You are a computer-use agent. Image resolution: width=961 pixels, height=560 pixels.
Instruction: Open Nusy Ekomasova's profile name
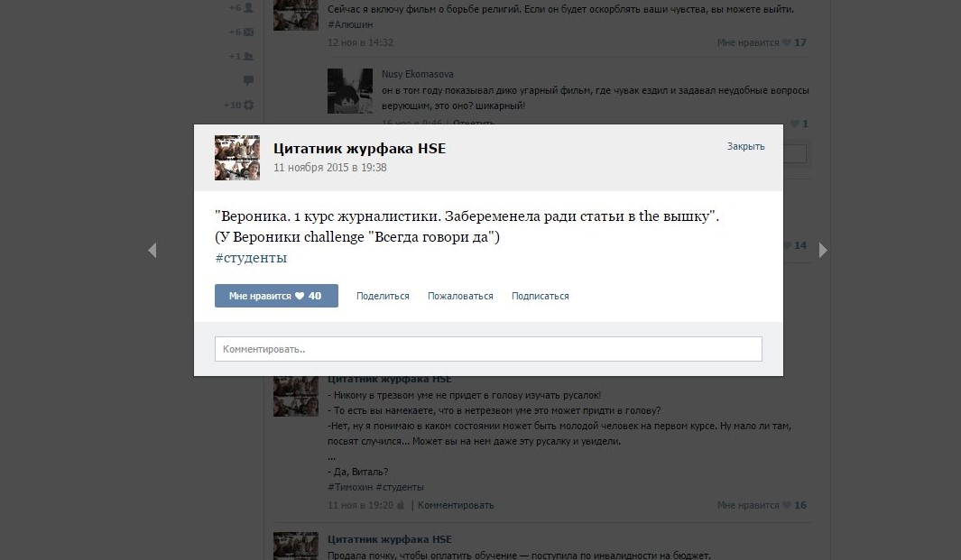coord(418,74)
